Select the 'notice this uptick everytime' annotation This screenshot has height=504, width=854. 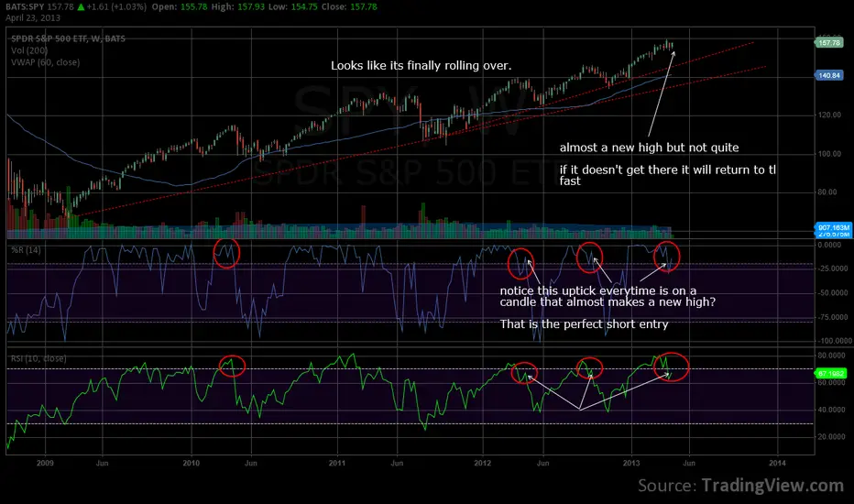[608, 296]
